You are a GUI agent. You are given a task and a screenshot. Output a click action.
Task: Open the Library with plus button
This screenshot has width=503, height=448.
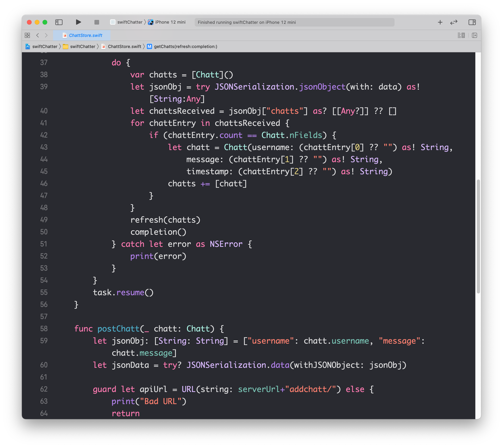(440, 22)
